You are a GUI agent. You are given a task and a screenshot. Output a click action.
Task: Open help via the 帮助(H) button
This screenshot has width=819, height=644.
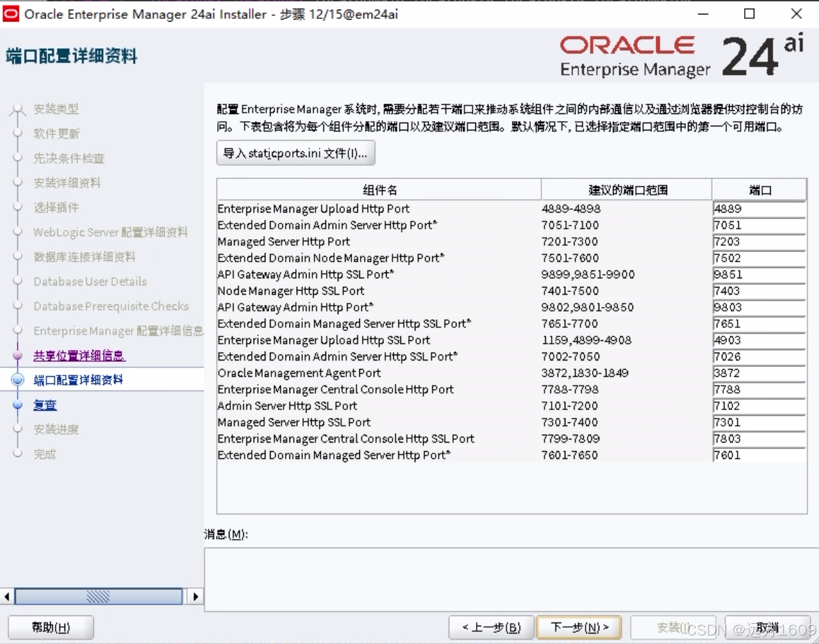(50, 627)
